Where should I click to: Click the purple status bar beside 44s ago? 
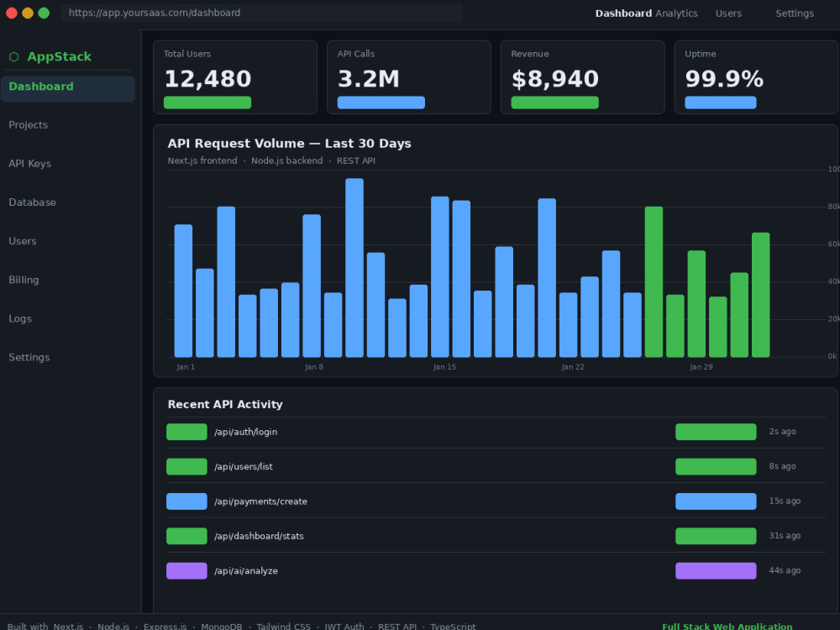click(x=716, y=571)
